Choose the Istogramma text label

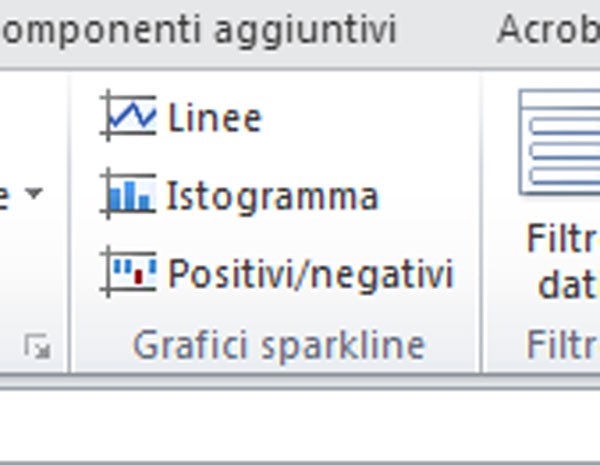point(272,196)
